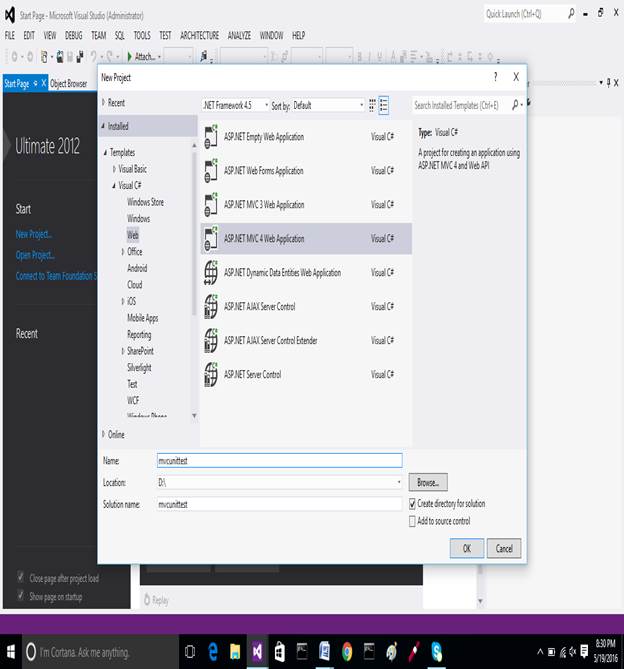
Task: Open the Windows Start menu
Action: (x=11, y=652)
